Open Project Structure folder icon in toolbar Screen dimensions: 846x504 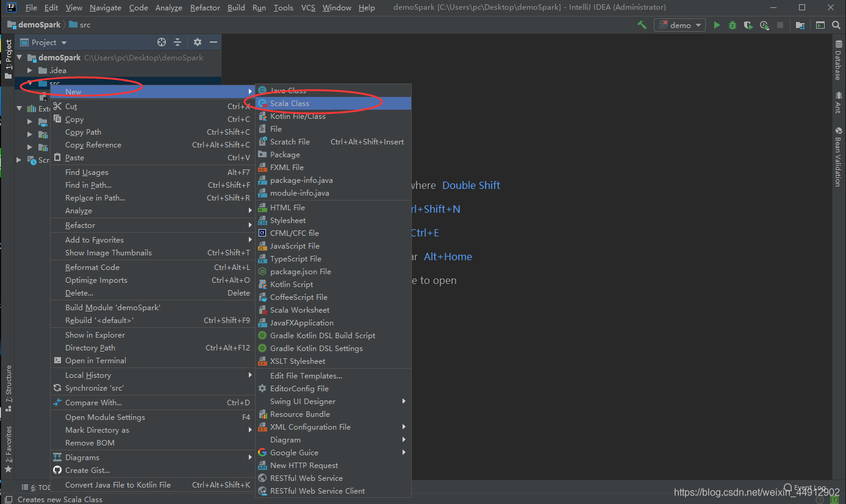point(800,25)
